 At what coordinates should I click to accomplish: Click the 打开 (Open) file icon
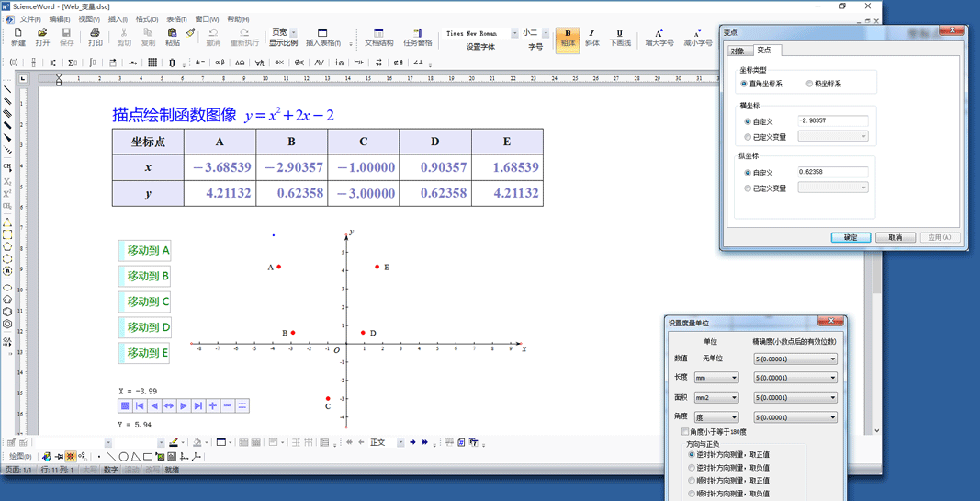[42, 37]
